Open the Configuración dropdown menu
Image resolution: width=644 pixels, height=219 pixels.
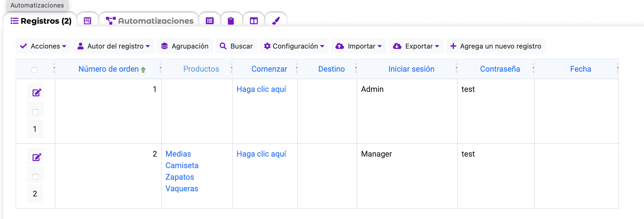(294, 46)
